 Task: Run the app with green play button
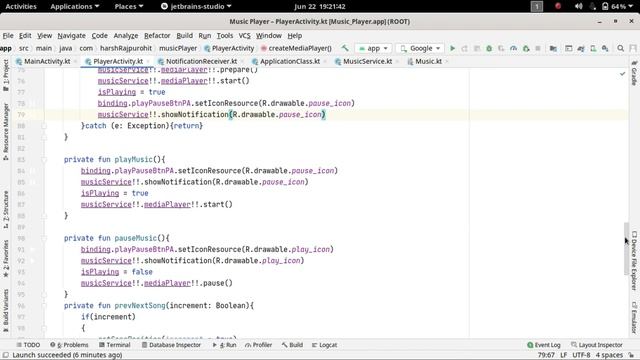[452, 48]
